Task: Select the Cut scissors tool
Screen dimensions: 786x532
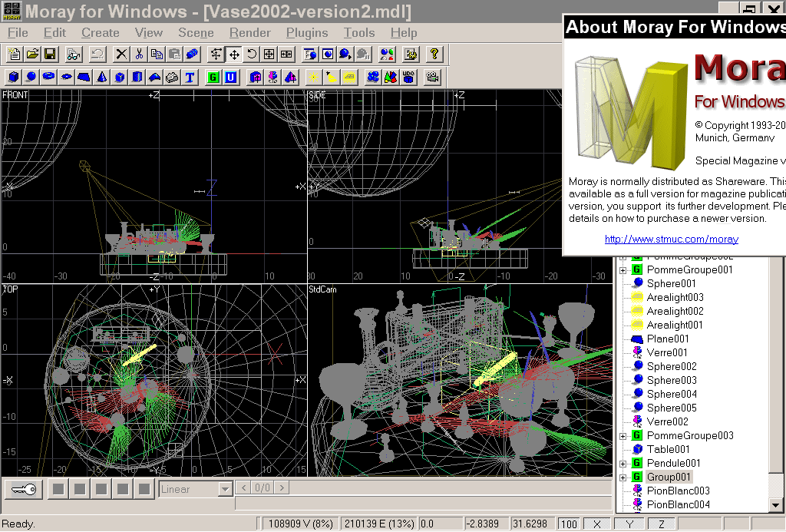Action: click(139, 55)
